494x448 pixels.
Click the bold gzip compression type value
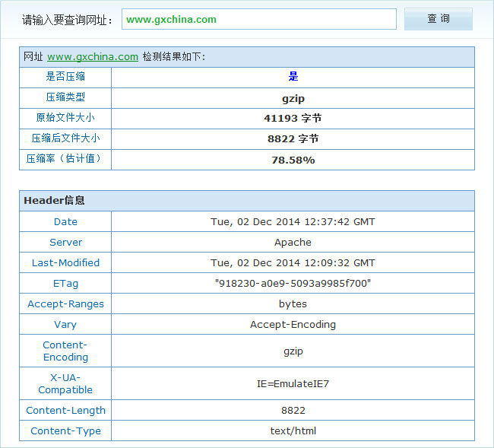click(293, 99)
